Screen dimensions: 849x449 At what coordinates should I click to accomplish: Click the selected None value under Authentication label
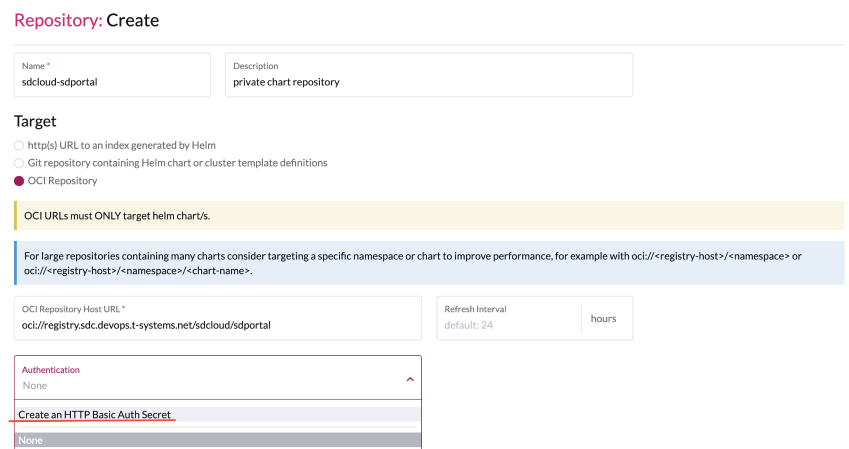(x=35, y=385)
